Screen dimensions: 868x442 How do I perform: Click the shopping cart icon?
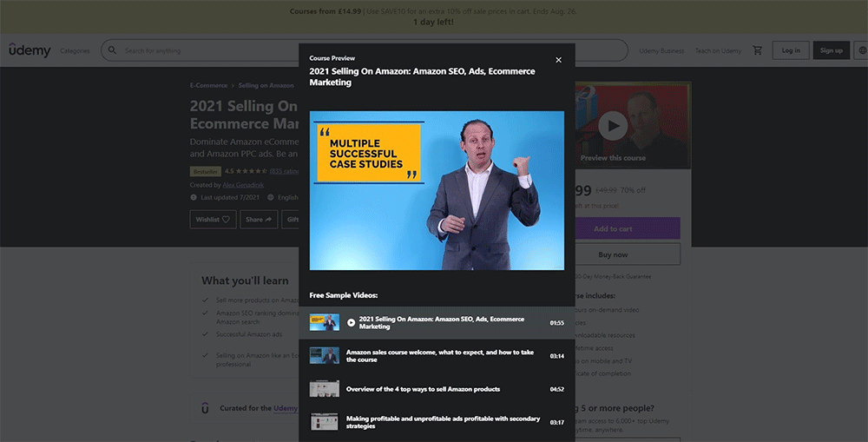pyautogui.click(x=758, y=50)
